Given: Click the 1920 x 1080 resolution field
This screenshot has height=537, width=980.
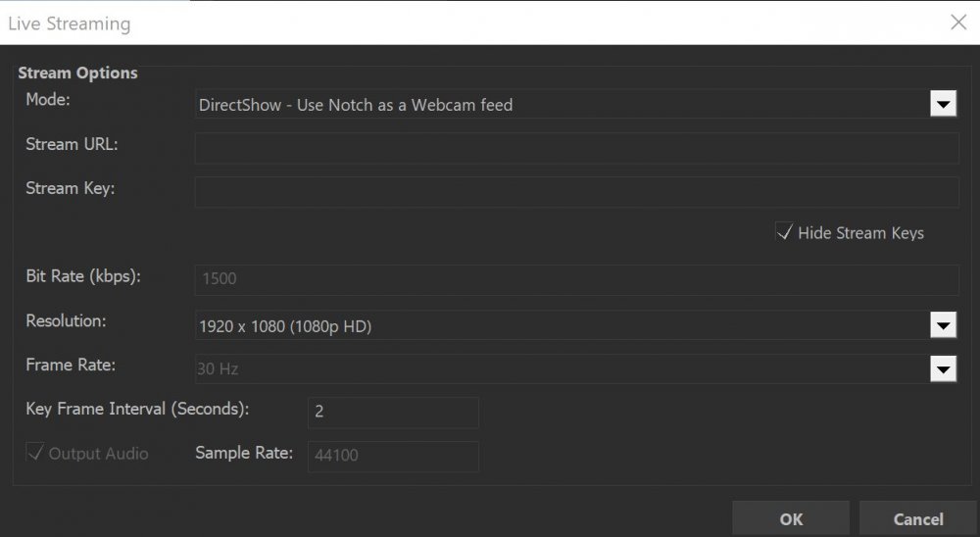Looking at the screenshot, I should click(559, 325).
